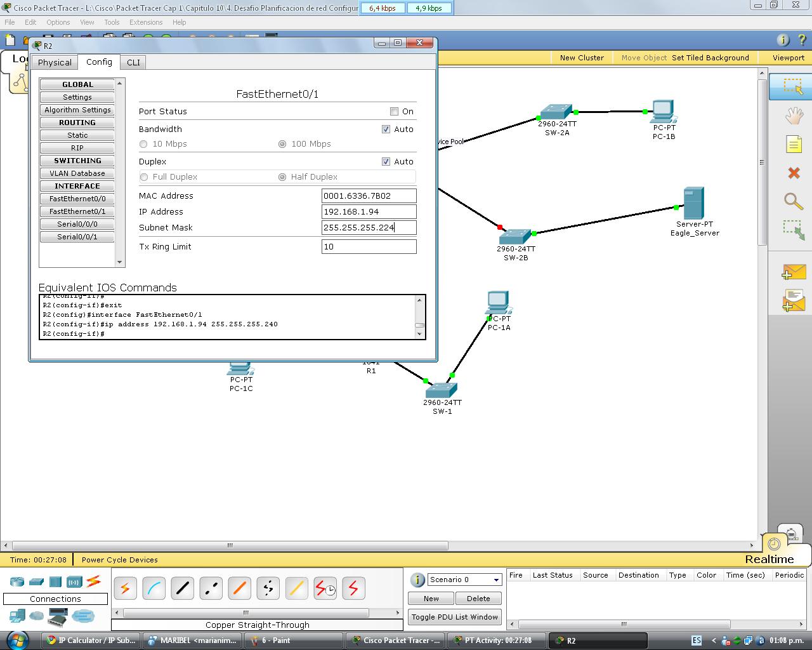Choose the Routers device category
812x650 pixels.
[16, 581]
